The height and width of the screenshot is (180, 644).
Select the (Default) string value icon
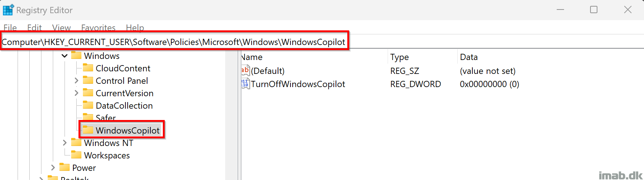click(245, 71)
